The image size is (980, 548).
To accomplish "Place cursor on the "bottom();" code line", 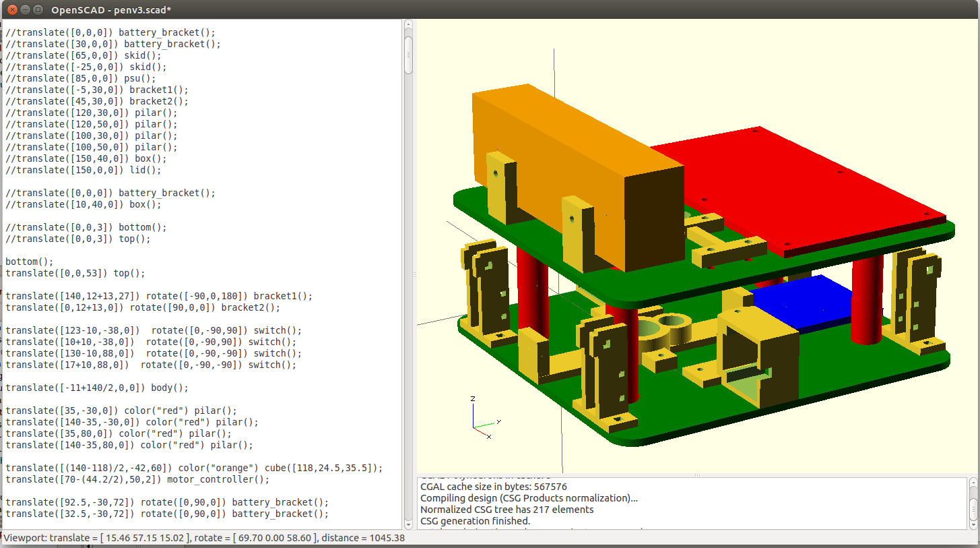I will [29, 262].
